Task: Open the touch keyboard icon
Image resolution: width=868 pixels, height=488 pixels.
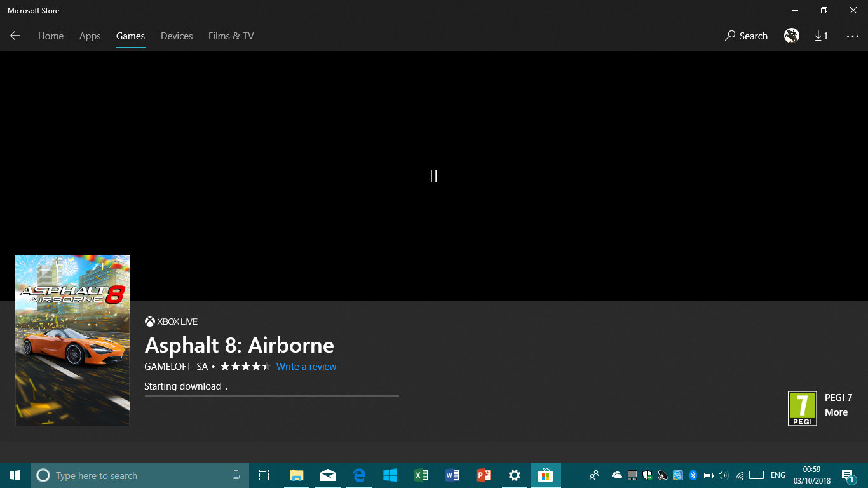Action: tap(756, 475)
